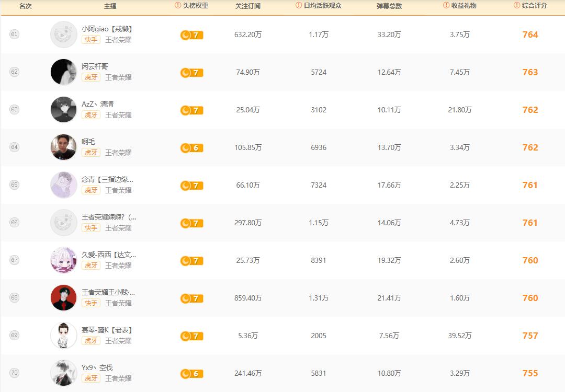Screen dimensions: 565x392
Task: Click the 虎牙 platform tag for 念青
Action: point(91,190)
